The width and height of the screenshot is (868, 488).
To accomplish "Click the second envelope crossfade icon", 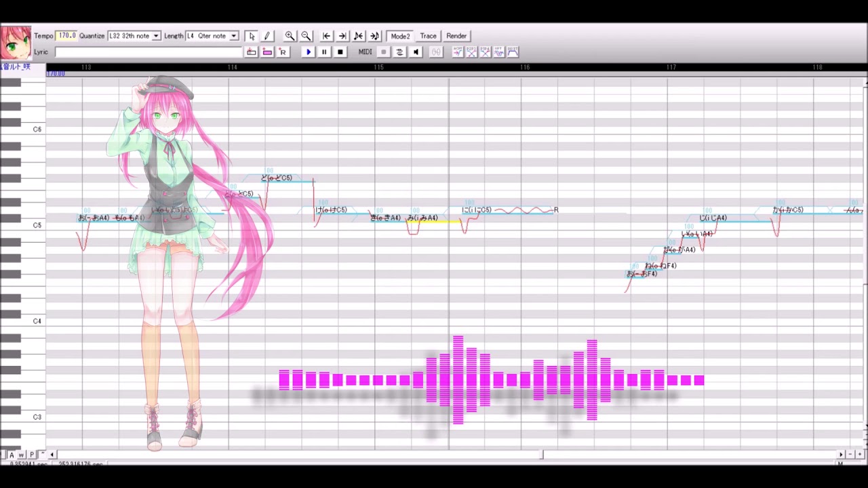I will (x=472, y=52).
